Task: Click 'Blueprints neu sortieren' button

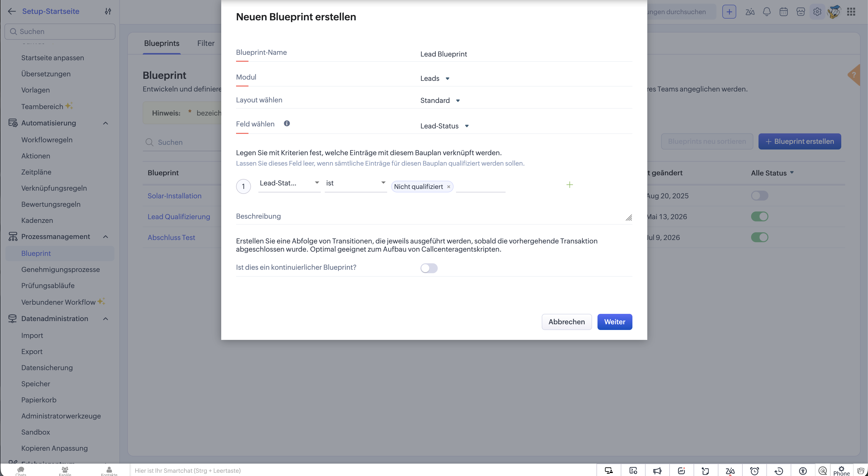Action: [x=707, y=141]
